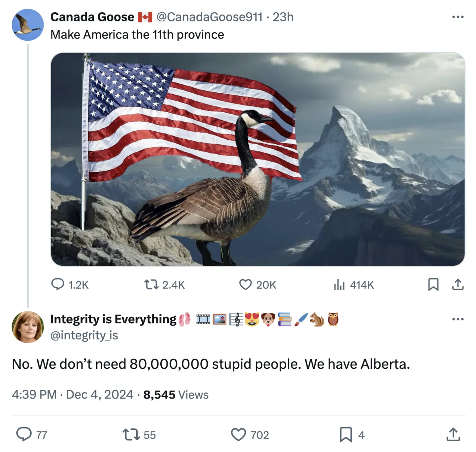The width and height of the screenshot is (476, 452).
Task: Share the Integrity is Everything reply
Action: click(453, 434)
